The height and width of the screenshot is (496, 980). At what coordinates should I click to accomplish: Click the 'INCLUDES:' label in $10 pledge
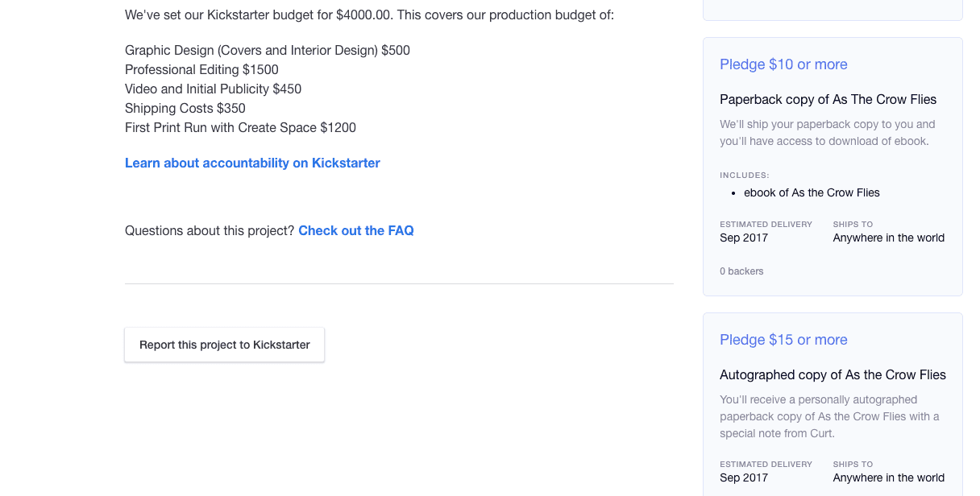745,175
